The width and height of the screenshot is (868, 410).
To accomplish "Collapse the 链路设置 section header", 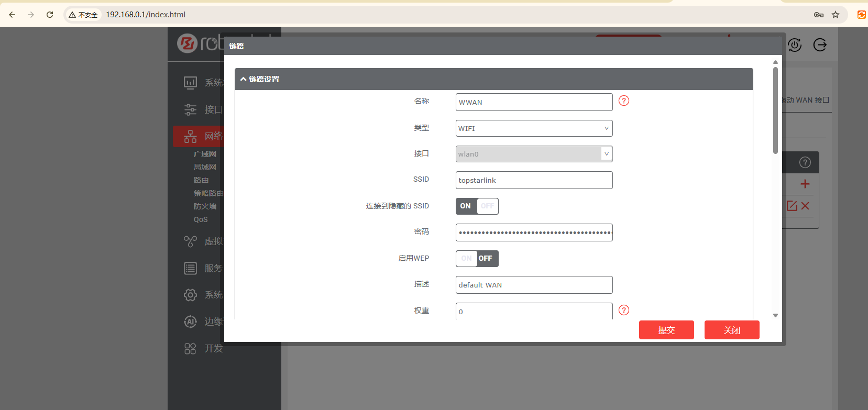I will (493, 79).
